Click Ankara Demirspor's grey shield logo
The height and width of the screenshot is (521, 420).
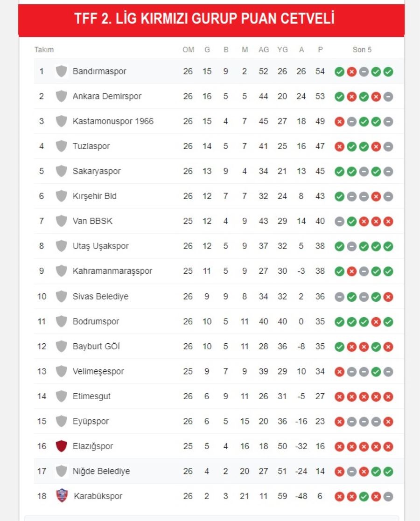(61, 96)
